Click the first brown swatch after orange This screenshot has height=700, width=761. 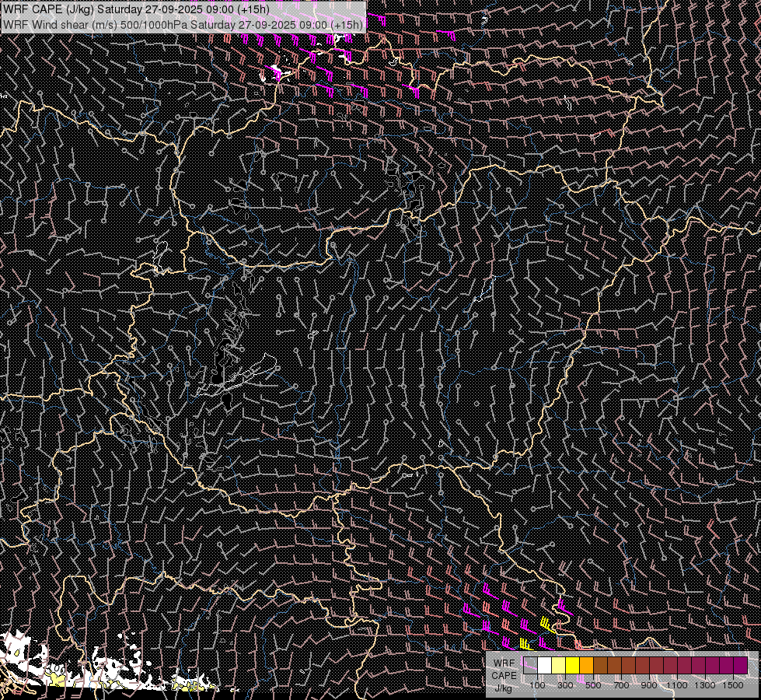tap(601, 665)
